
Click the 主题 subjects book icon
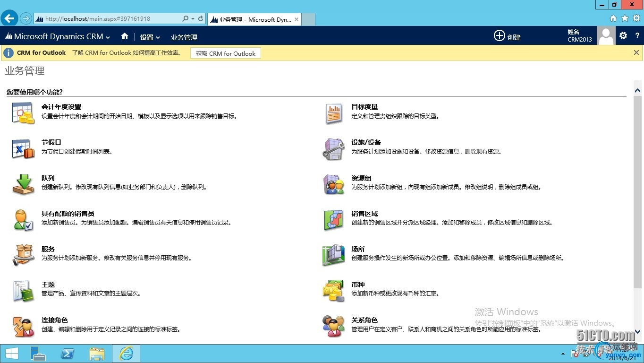[23, 290]
